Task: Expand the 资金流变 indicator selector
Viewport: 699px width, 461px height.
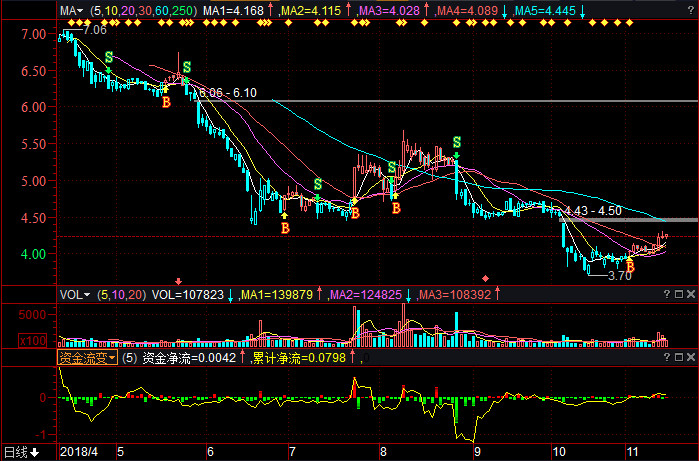Action: point(87,356)
